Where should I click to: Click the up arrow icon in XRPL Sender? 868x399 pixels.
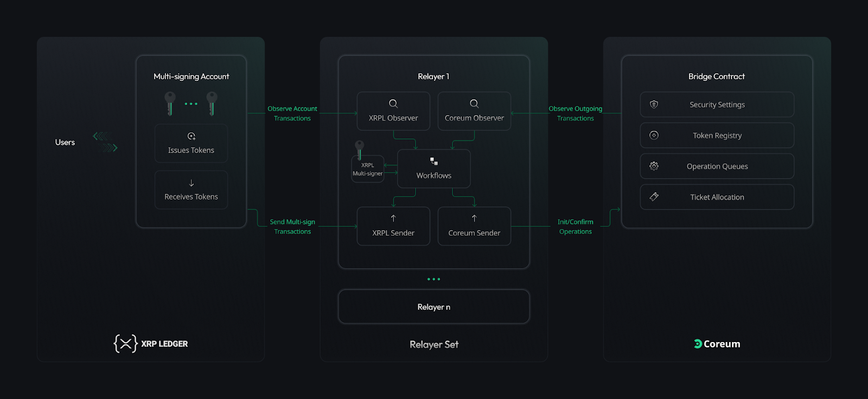(x=393, y=218)
